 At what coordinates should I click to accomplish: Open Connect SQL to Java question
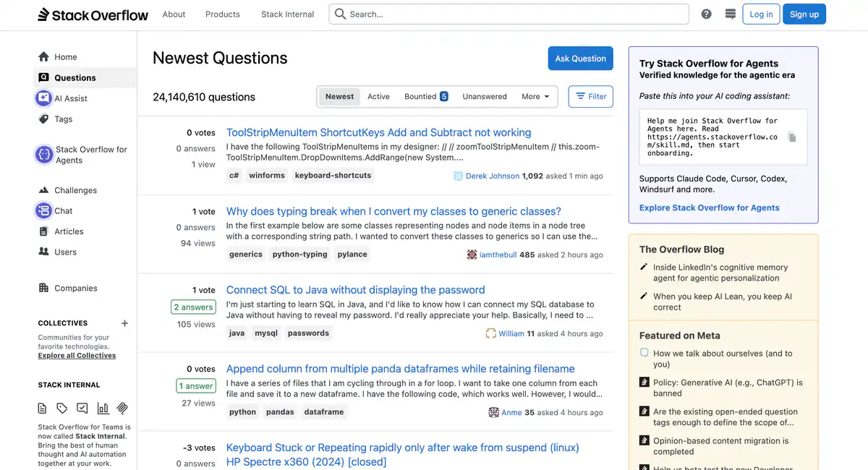click(x=355, y=290)
